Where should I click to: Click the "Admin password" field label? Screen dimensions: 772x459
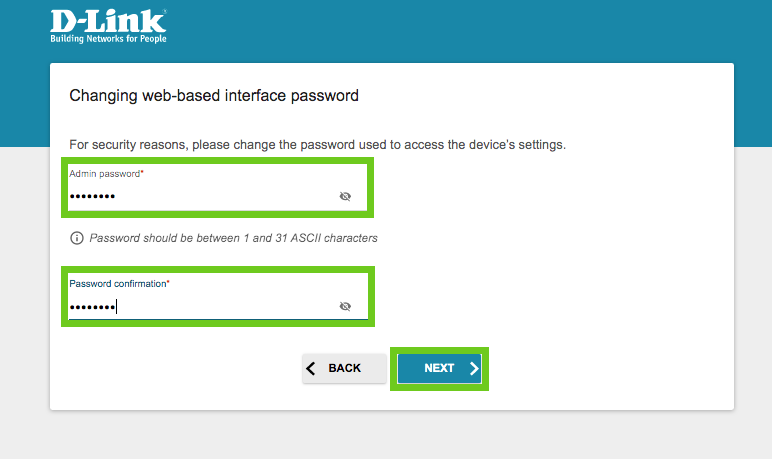104,174
